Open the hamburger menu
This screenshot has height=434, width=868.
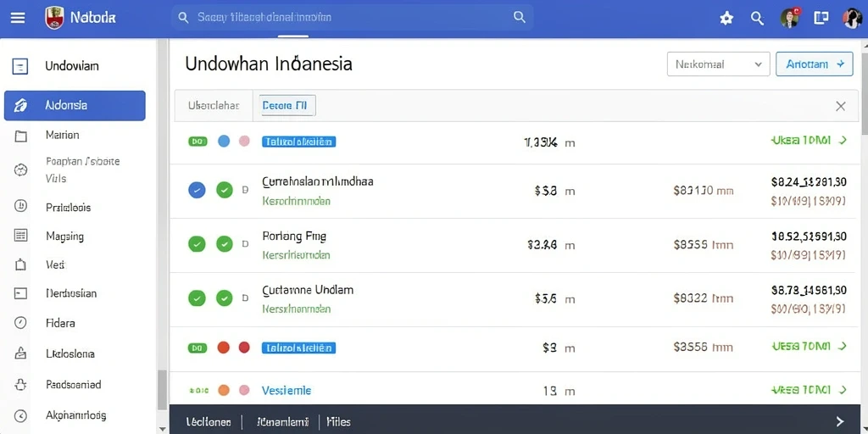click(x=18, y=18)
